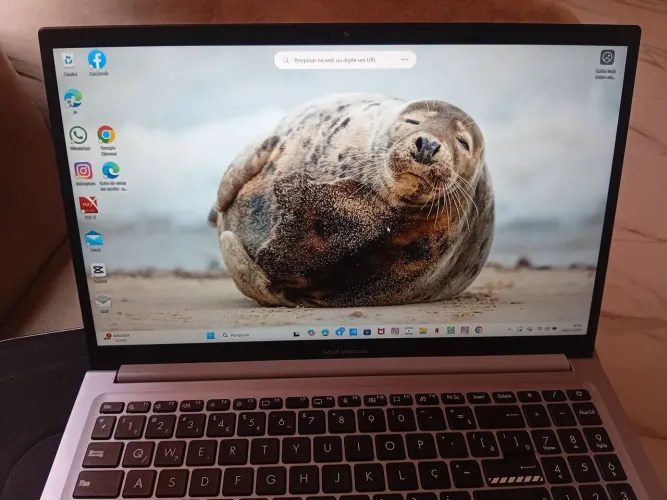This screenshot has width=667, height=500.
Task: Open the clock and date in the taskbar
Action: coord(571,328)
